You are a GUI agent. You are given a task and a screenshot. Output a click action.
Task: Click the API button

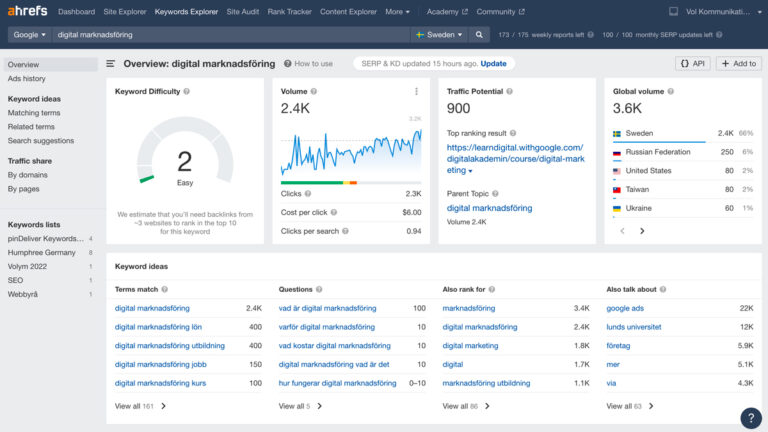coord(693,64)
